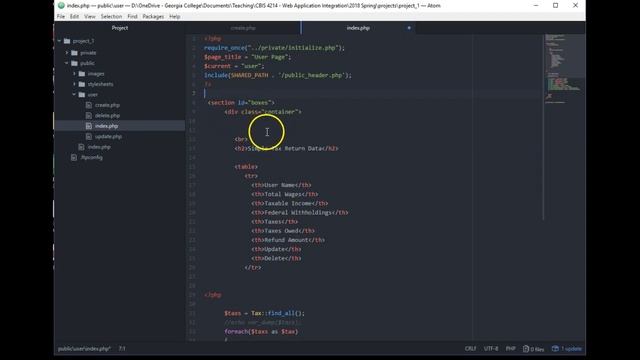Open the Help menu
This screenshot has height=360, width=640.
(x=175, y=16)
